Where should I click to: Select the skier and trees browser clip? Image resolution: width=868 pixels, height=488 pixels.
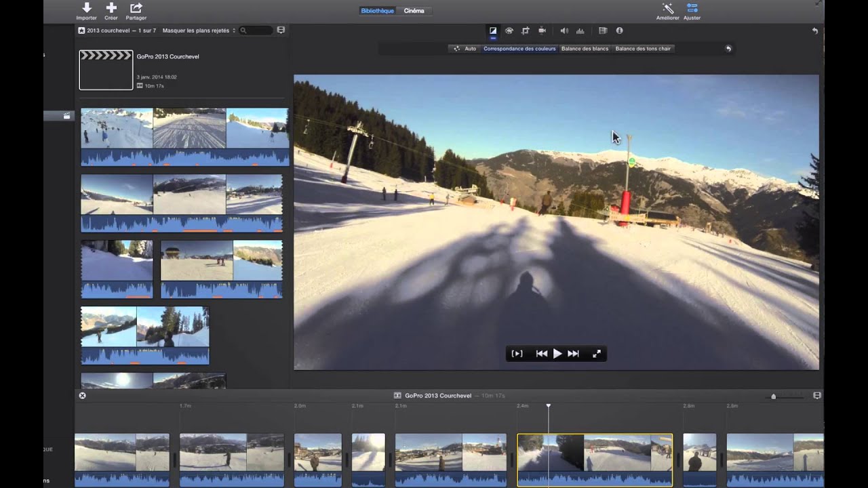[145, 335]
